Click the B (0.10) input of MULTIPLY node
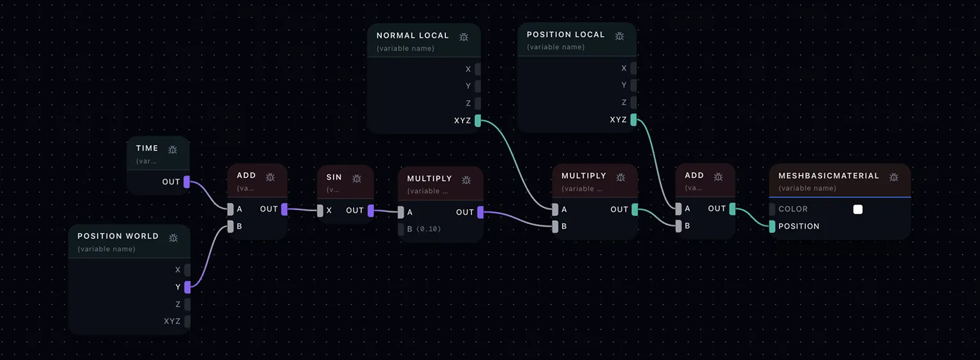 tap(401, 229)
